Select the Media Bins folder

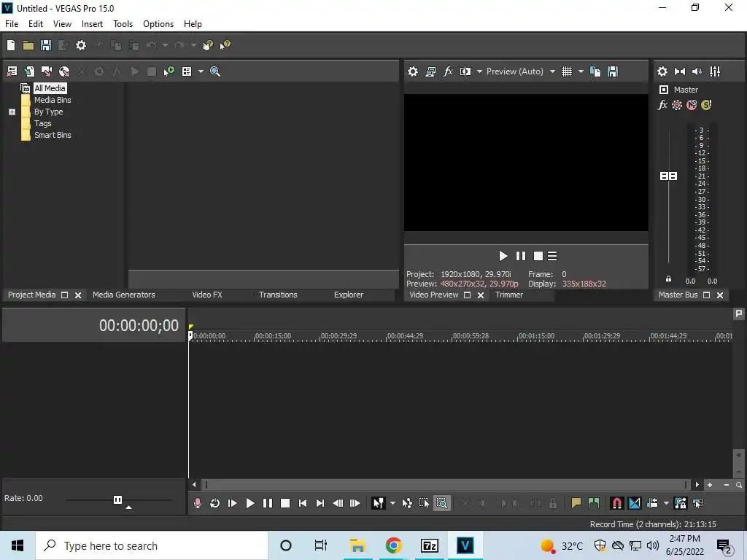tap(53, 100)
